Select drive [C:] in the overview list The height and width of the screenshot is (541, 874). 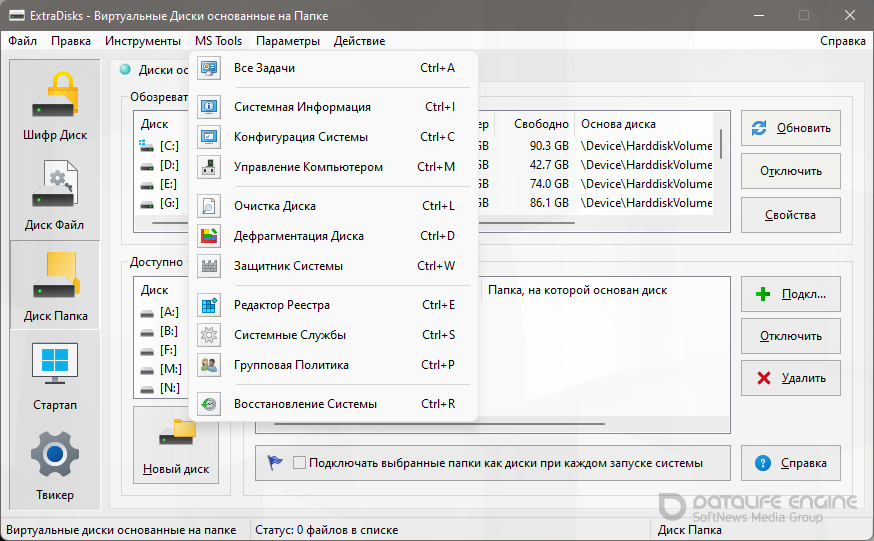pos(169,146)
